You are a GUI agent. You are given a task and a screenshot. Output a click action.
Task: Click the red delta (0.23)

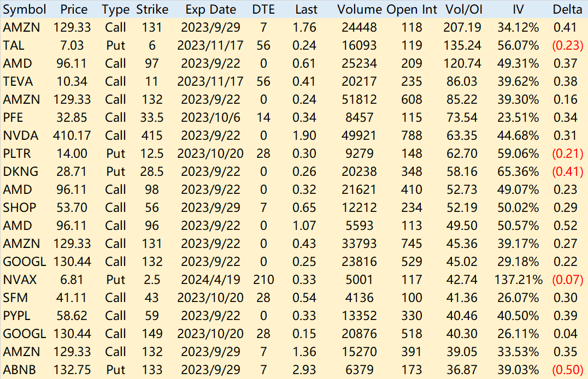(567, 45)
